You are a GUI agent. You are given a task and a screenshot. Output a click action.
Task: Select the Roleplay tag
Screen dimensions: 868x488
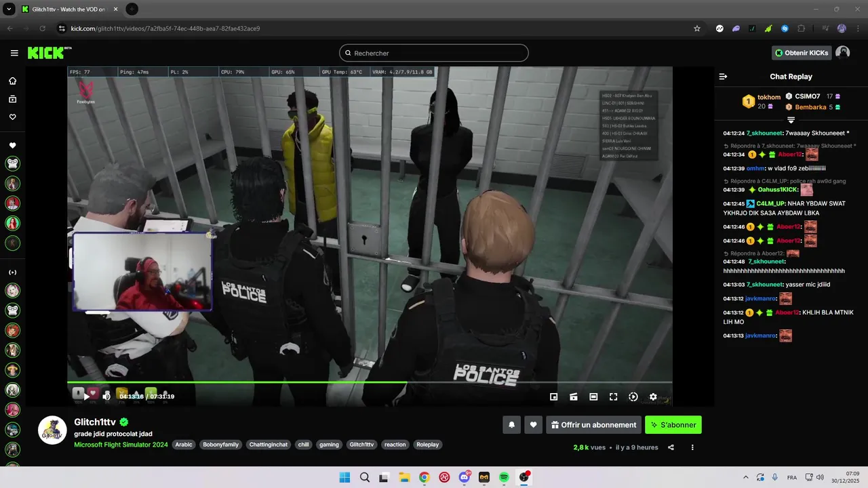427,445
